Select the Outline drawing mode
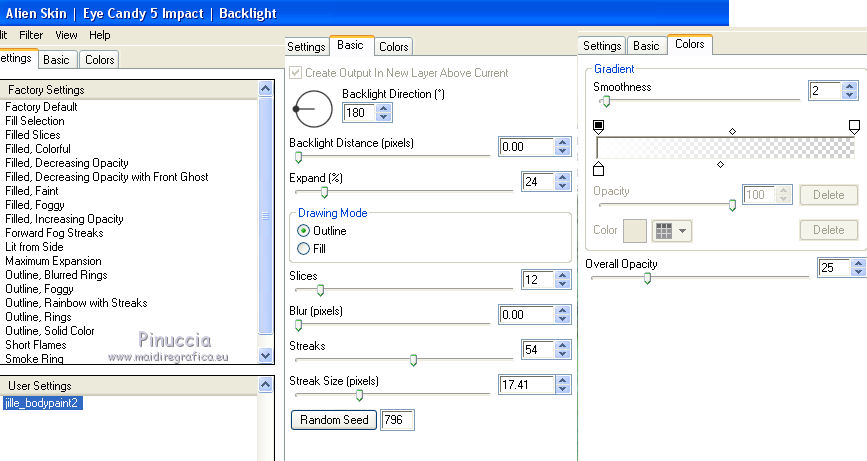Image resolution: width=867 pixels, height=461 pixels. [x=303, y=230]
